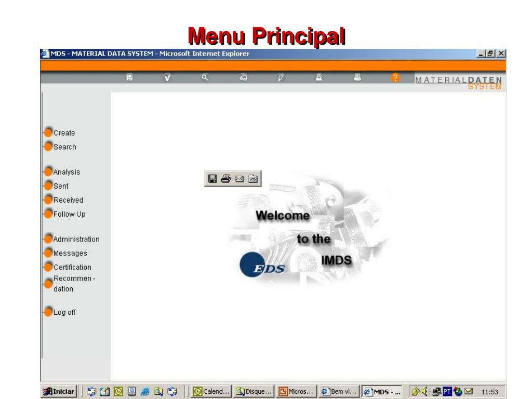Image resolution: width=532 pixels, height=399 pixels.
Task: Click the PT language indicator in tray
Action: click(447, 392)
